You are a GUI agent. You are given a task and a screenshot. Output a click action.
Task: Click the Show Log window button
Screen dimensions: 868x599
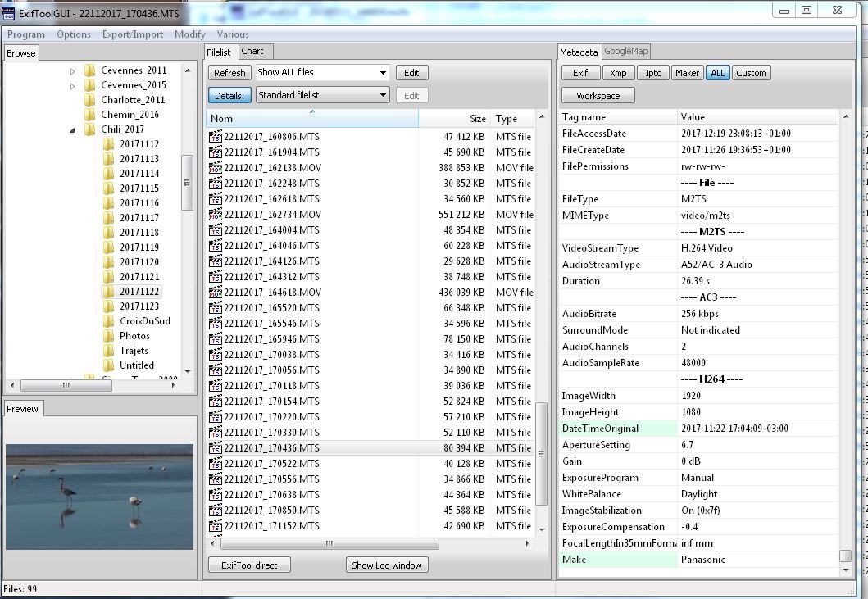(x=387, y=565)
